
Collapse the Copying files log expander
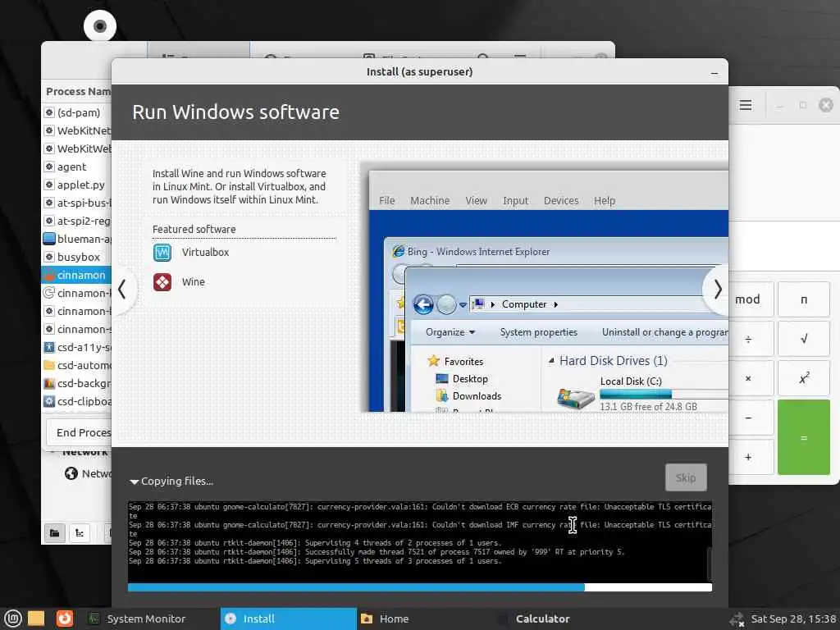(x=135, y=482)
